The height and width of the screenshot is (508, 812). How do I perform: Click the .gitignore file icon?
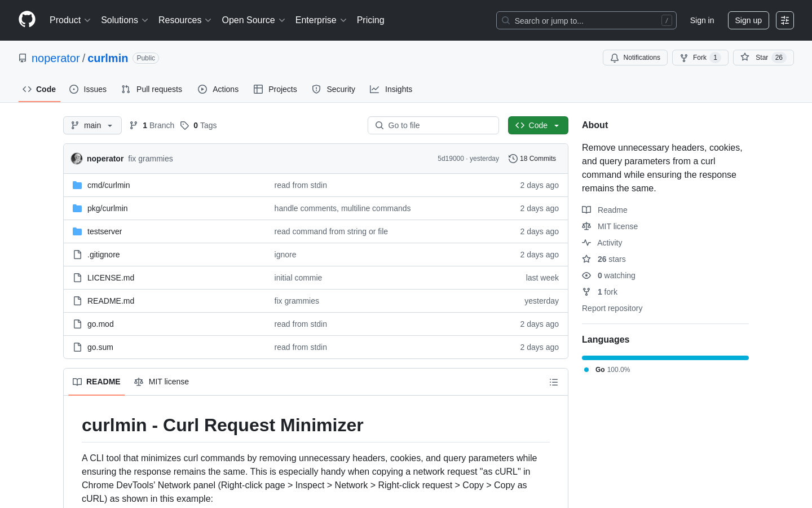click(x=77, y=255)
